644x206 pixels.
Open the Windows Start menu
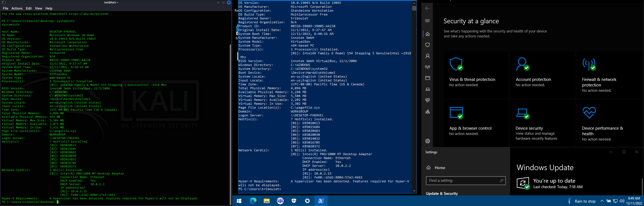(x=239, y=201)
